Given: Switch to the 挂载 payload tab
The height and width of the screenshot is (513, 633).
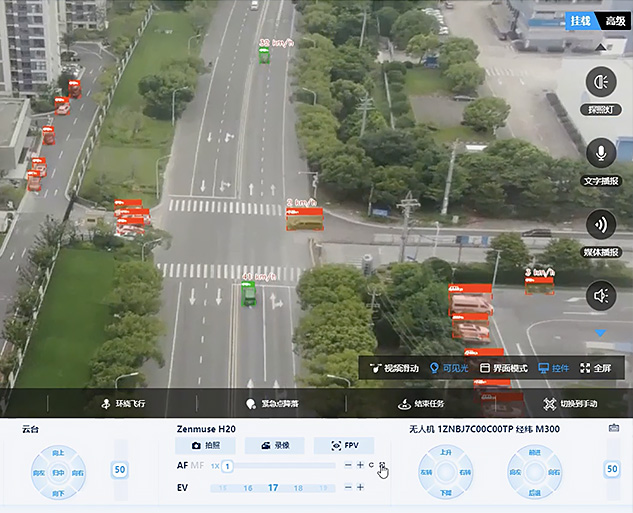Looking at the screenshot, I should [x=580, y=20].
